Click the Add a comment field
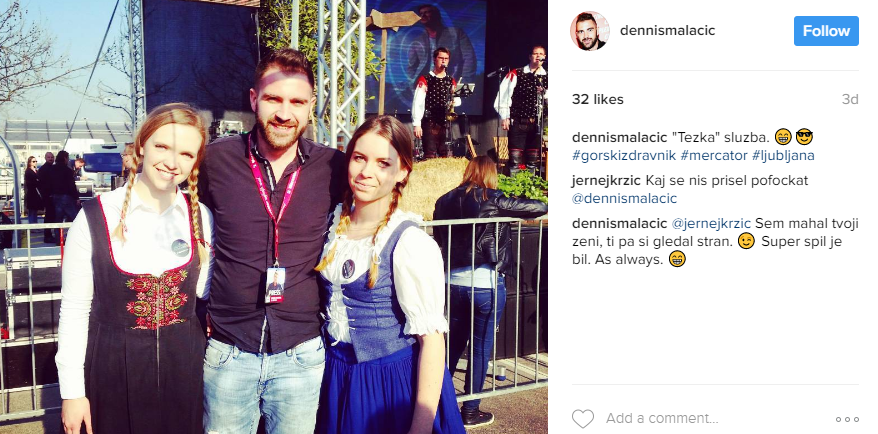878x434 pixels. tap(662, 418)
